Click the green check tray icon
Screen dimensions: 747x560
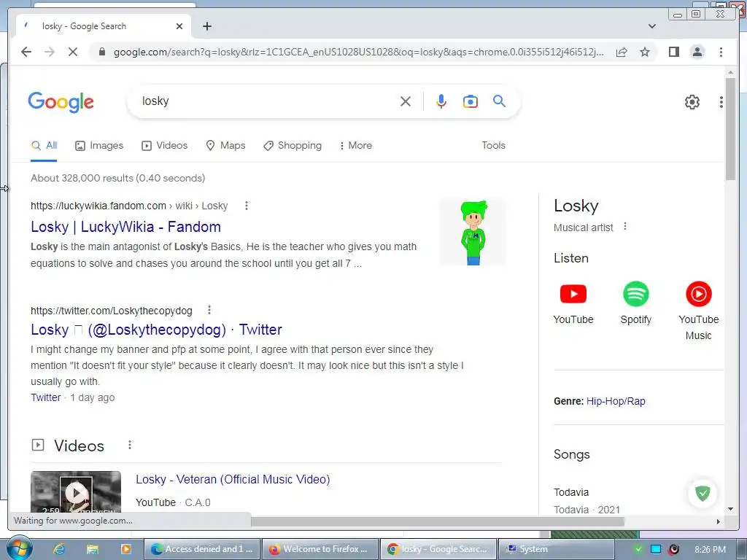coord(638,549)
